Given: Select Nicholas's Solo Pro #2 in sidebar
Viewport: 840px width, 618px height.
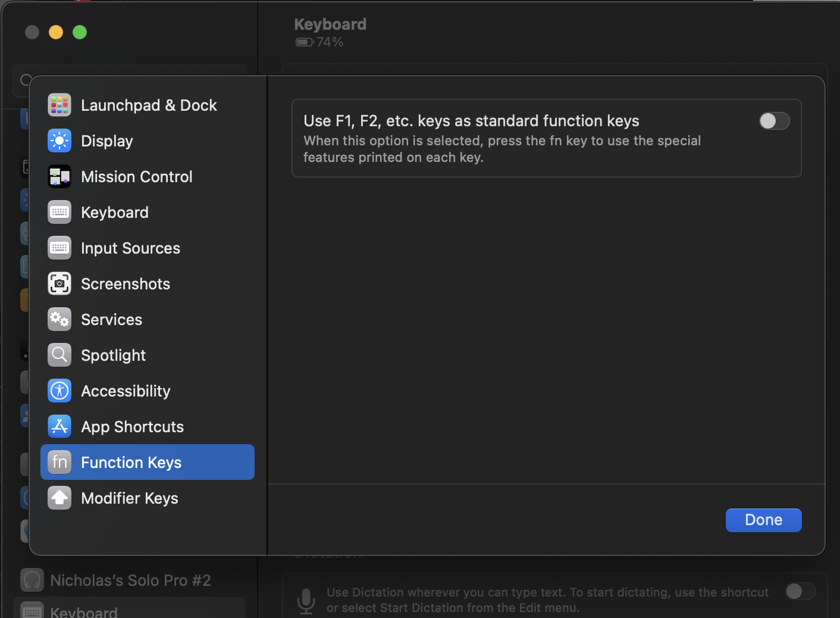Looking at the screenshot, I should pos(129,580).
